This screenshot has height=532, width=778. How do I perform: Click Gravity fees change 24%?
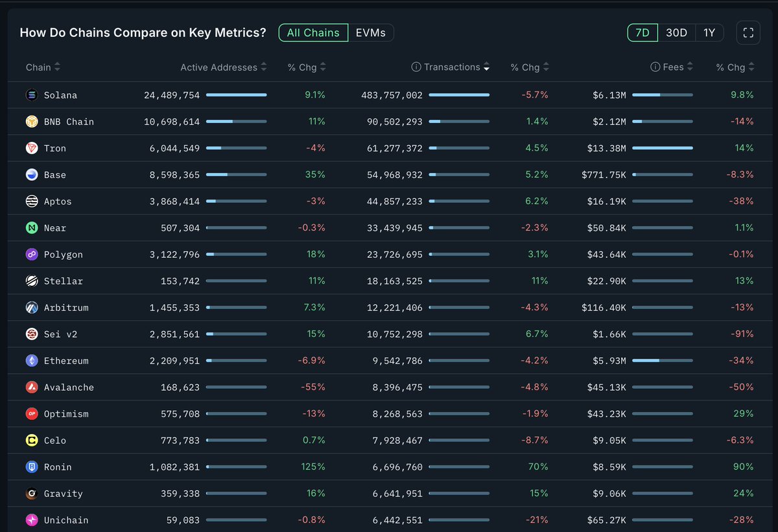coord(744,494)
